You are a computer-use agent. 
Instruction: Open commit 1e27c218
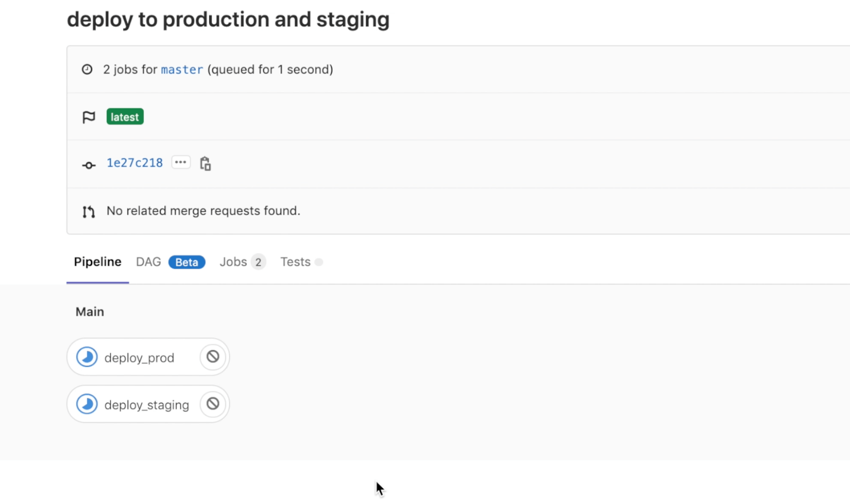(134, 163)
